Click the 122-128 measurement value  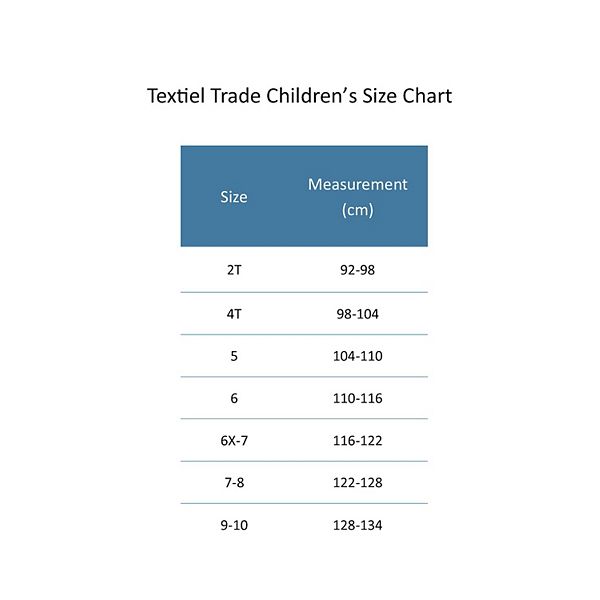357,482
